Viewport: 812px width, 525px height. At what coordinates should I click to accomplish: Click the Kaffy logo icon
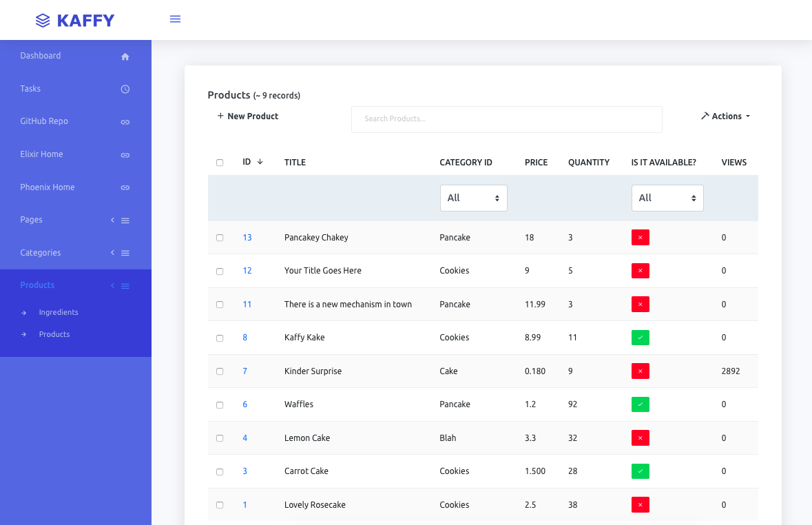43,21
